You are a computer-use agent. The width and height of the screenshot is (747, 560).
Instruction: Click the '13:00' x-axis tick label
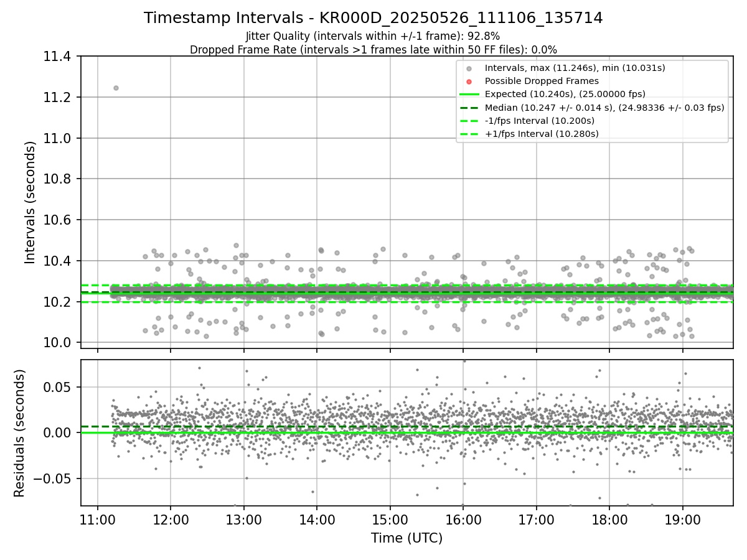(x=244, y=520)
